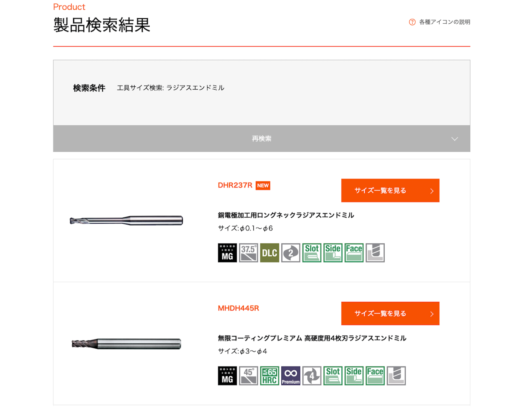Click the Slot icon for DHR237R

tap(312, 253)
